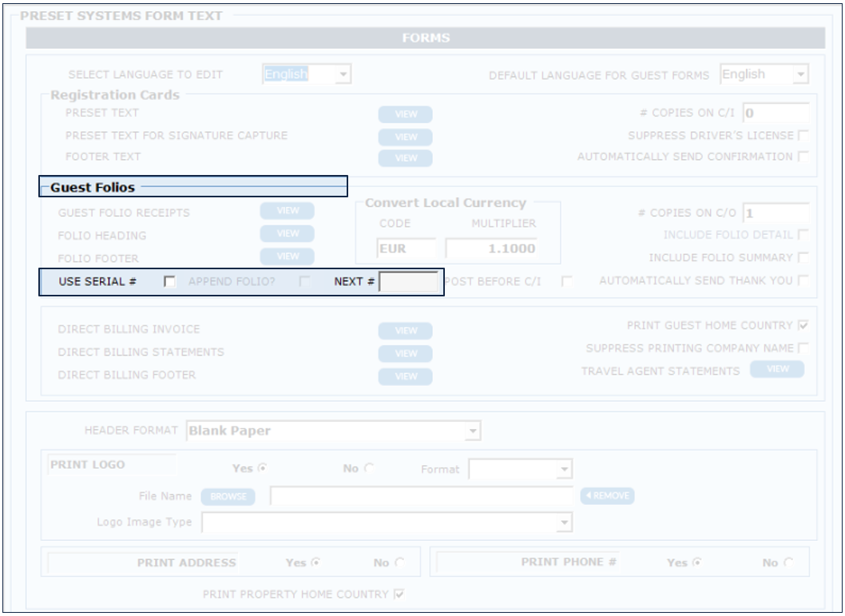Click VIEW for Direct Billing Invoice
Screen dimensions: 845x616
(405, 331)
